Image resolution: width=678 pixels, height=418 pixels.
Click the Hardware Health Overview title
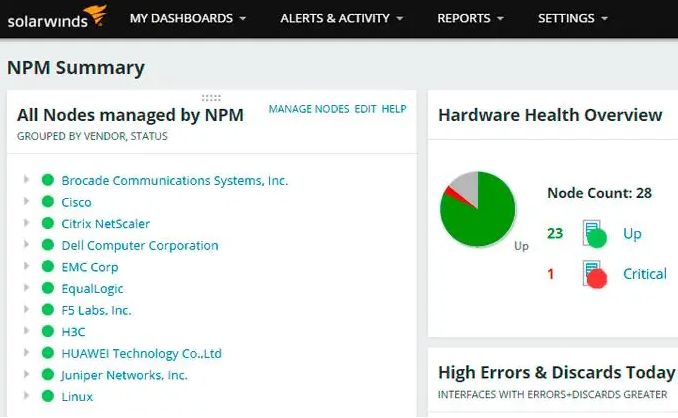550,115
